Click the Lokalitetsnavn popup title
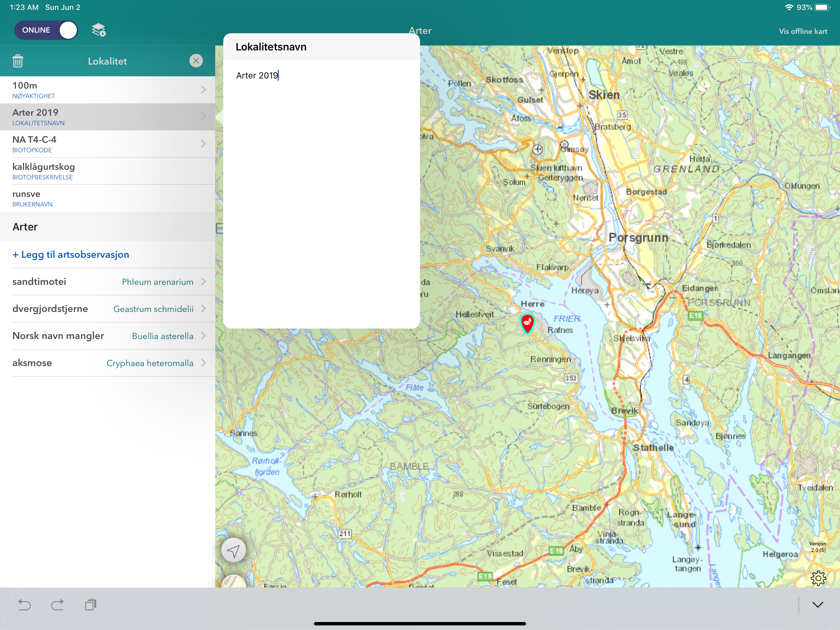Viewport: 840px width, 630px height. click(x=271, y=47)
